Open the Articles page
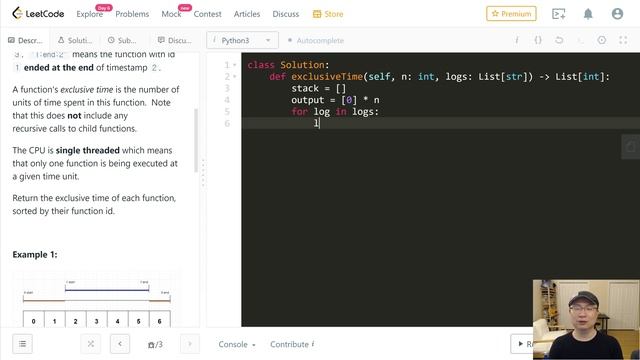The width and height of the screenshot is (640, 360). coord(247,14)
